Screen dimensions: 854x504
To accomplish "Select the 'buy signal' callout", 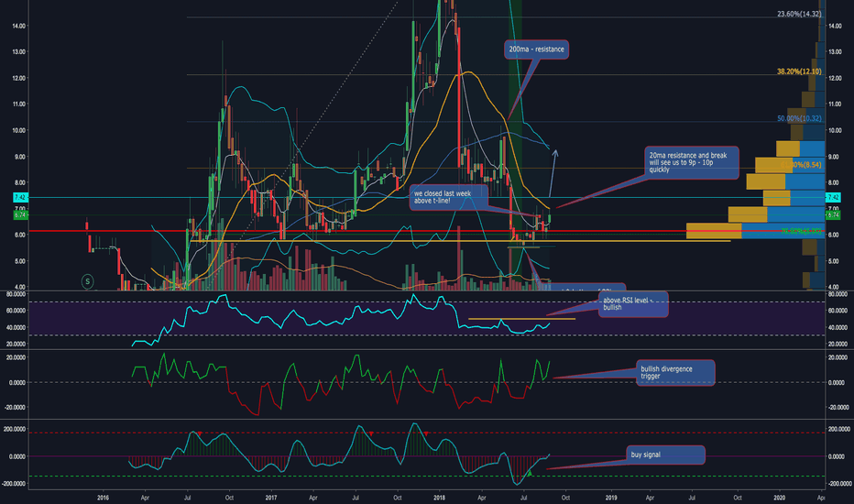I will 665,455.
